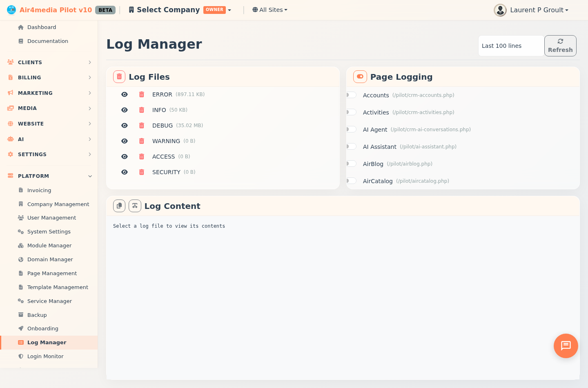Select the Domain Manager globe icon
Screen dimensions: 588x388
point(20,259)
